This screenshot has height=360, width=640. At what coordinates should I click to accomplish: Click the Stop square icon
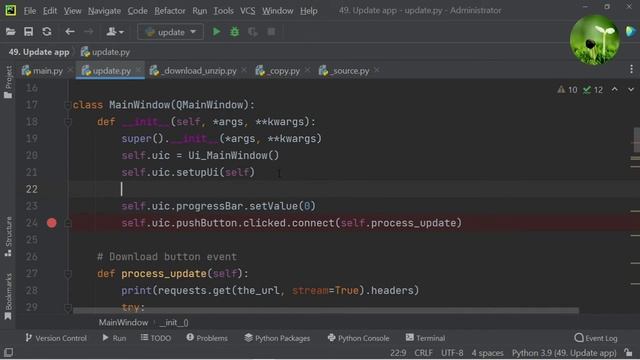[x=271, y=32]
